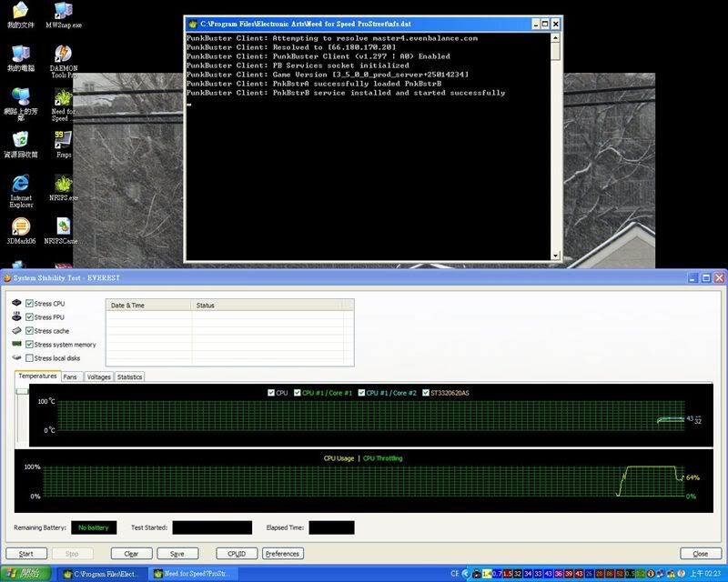Click the CPUID button
The image size is (728, 582).
tap(236, 553)
